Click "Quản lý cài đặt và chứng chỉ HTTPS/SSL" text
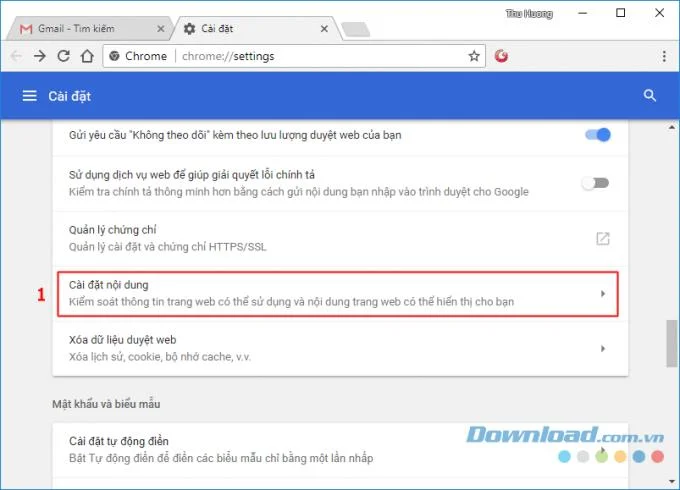The height and width of the screenshot is (490, 680). tap(167, 247)
